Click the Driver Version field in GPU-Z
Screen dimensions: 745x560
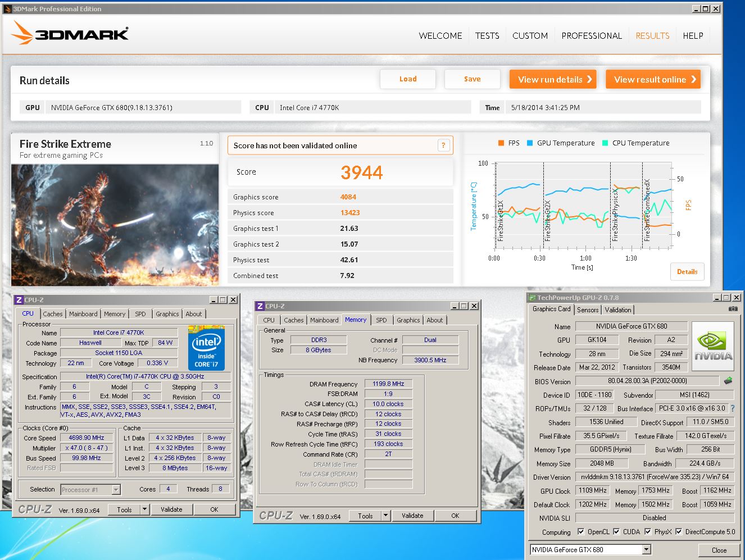coord(655,477)
